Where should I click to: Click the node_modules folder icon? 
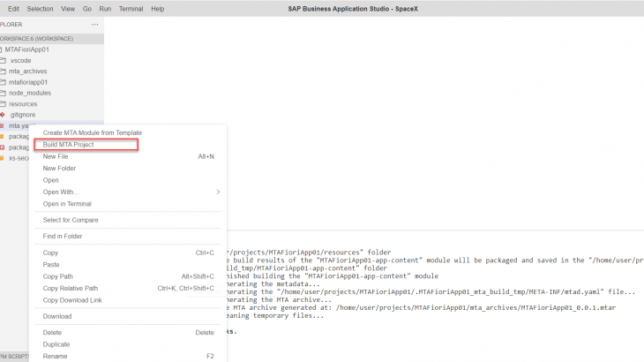coord(3,93)
